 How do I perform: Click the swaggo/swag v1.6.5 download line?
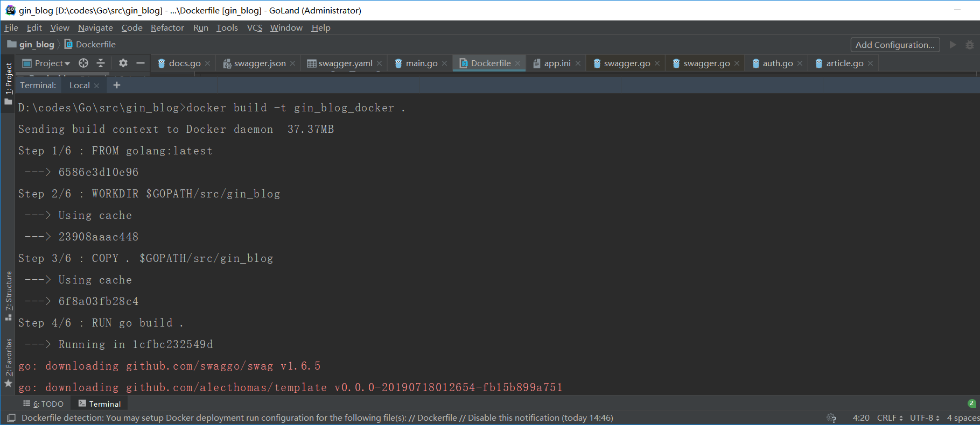coord(170,366)
